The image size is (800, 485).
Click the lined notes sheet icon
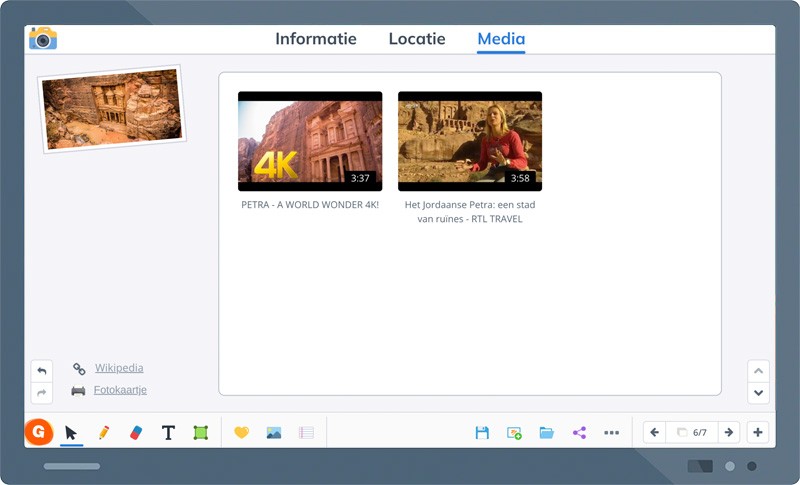click(x=306, y=433)
